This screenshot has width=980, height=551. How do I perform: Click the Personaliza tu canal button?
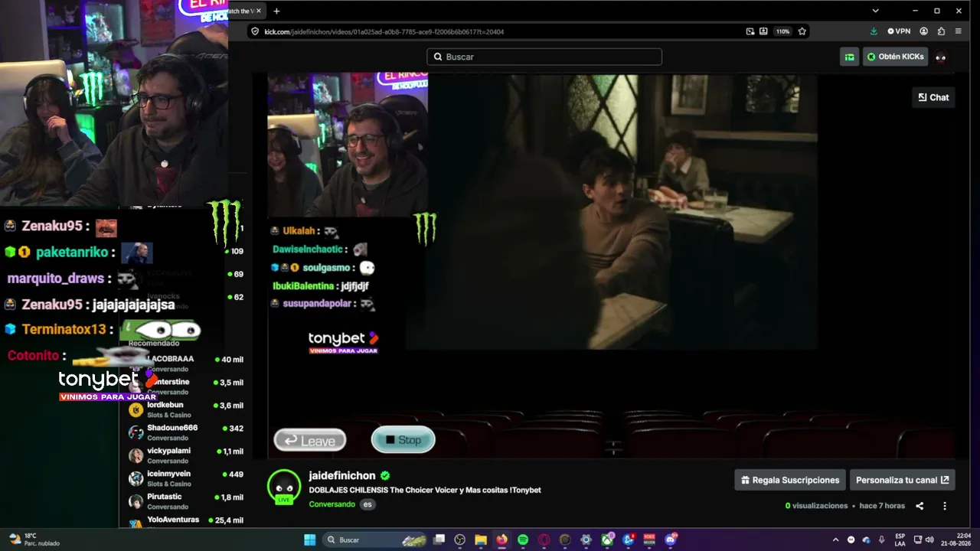(x=903, y=480)
